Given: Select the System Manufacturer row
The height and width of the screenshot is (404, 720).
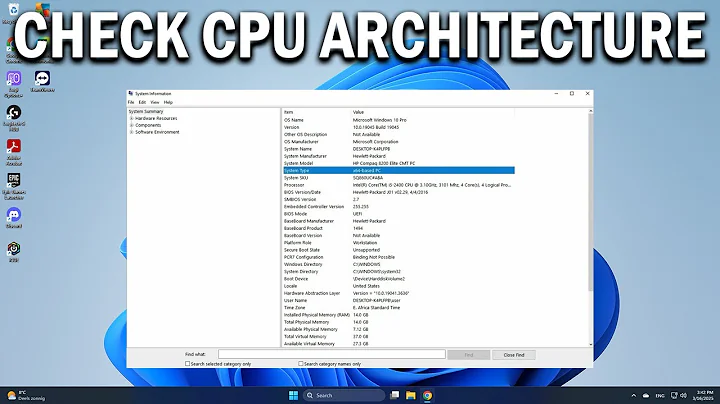Looking at the screenshot, I should point(399,156).
